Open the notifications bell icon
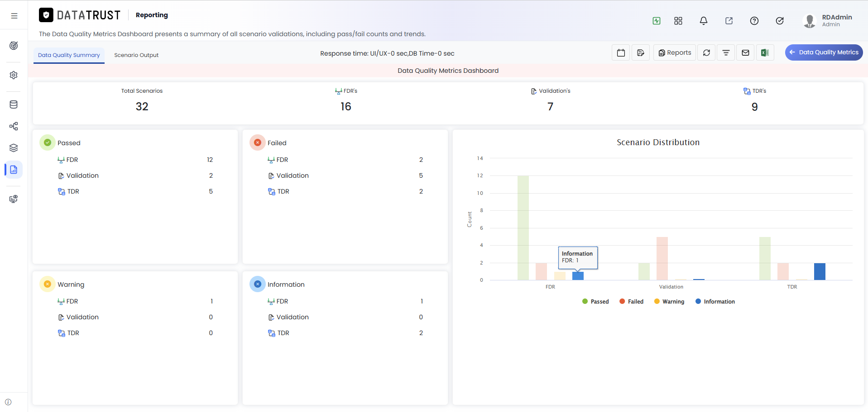 tap(704, 21)
